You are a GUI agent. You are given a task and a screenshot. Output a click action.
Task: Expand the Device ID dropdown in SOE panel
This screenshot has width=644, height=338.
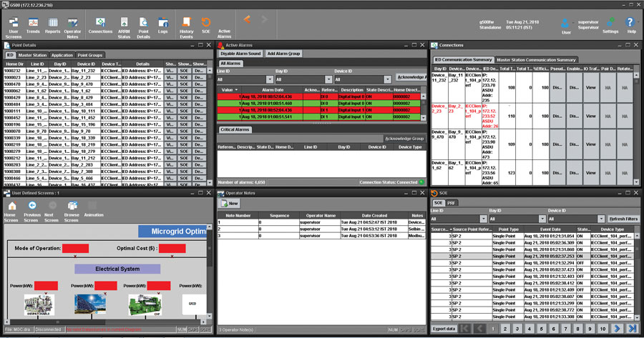point(601,219)
